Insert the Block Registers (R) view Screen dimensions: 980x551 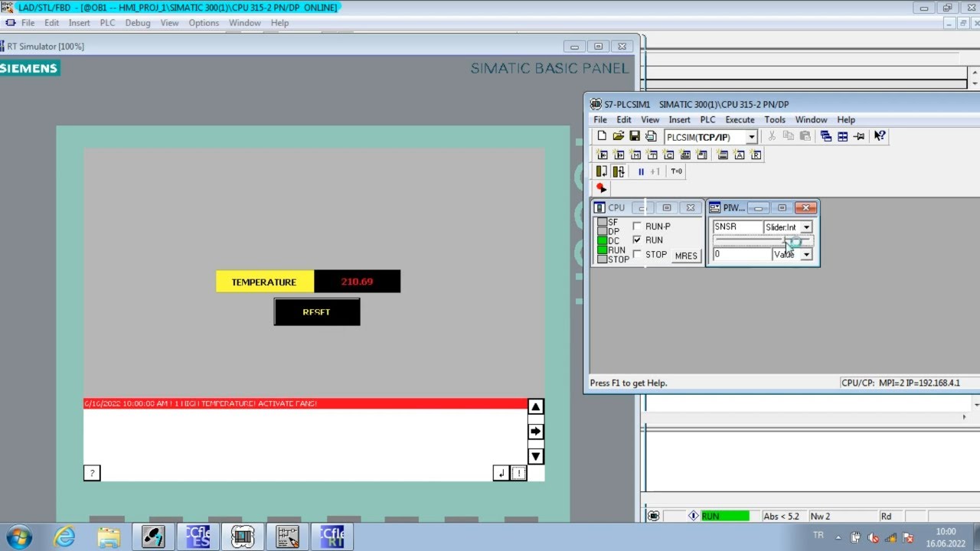756,155
